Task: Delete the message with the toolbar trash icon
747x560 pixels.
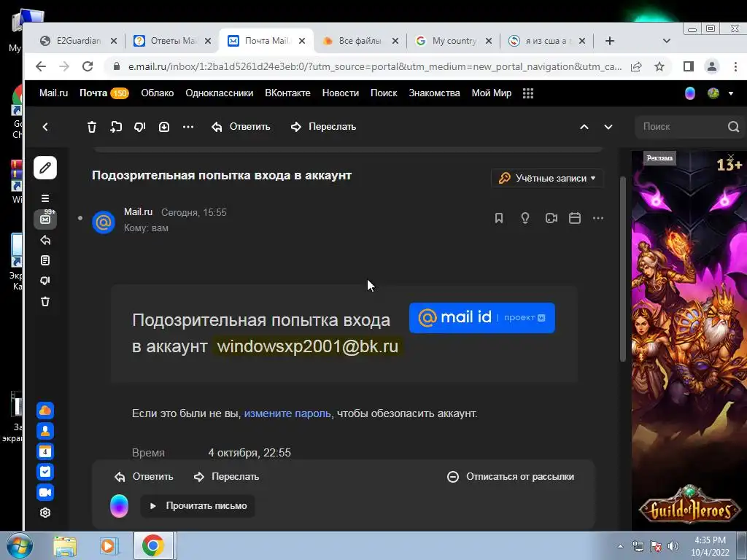Action: (x=92, y=127)
